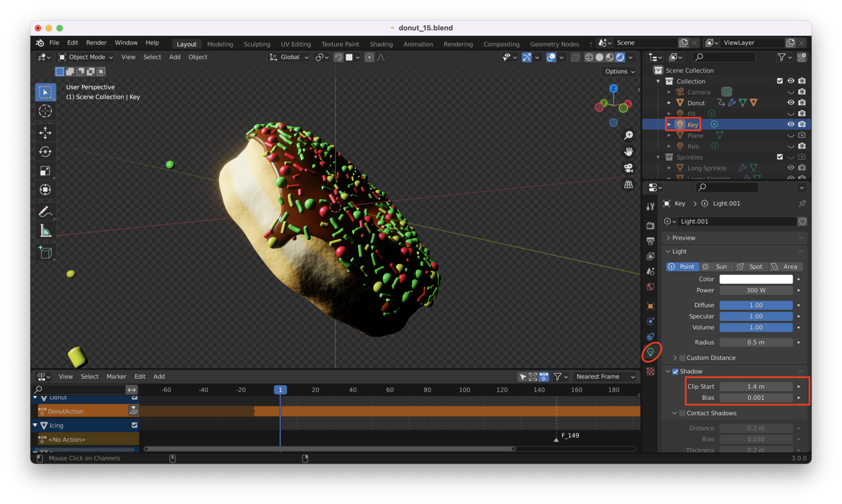Screen dimensions: 842x504
Task: Select the Add Cube tool
Action: [x=46, y=252]
